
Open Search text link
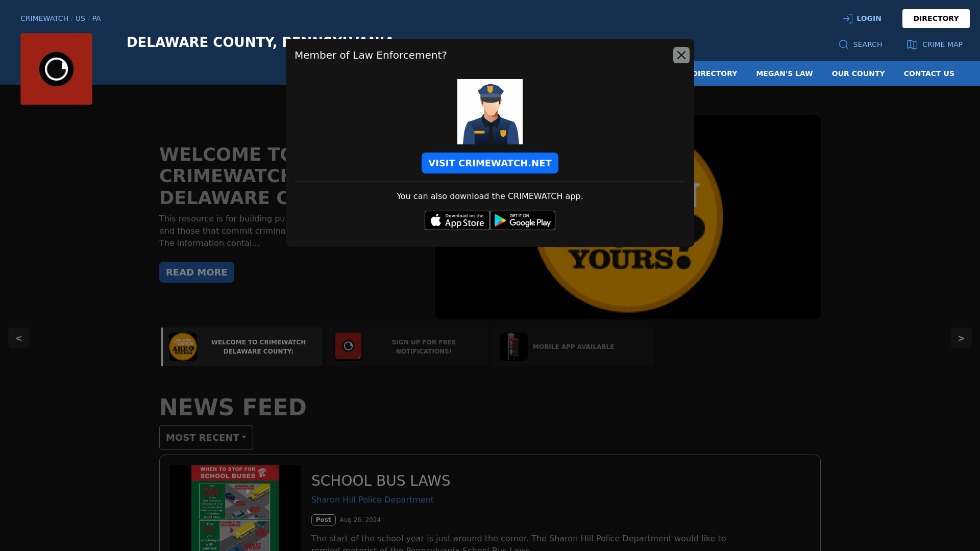pos(867,44)
